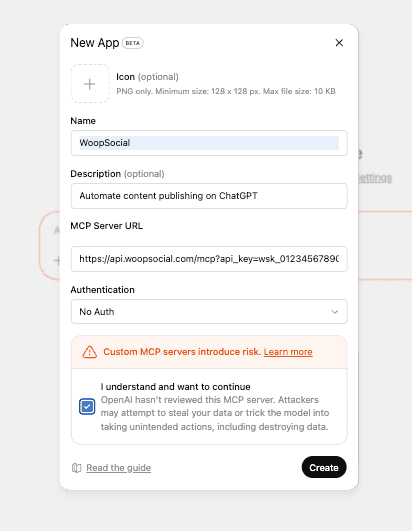Image resolution: width=412 pixels, height=531 pixels.
Task: Click the Name field containing WoopSocial
Action: pos(209,143)
